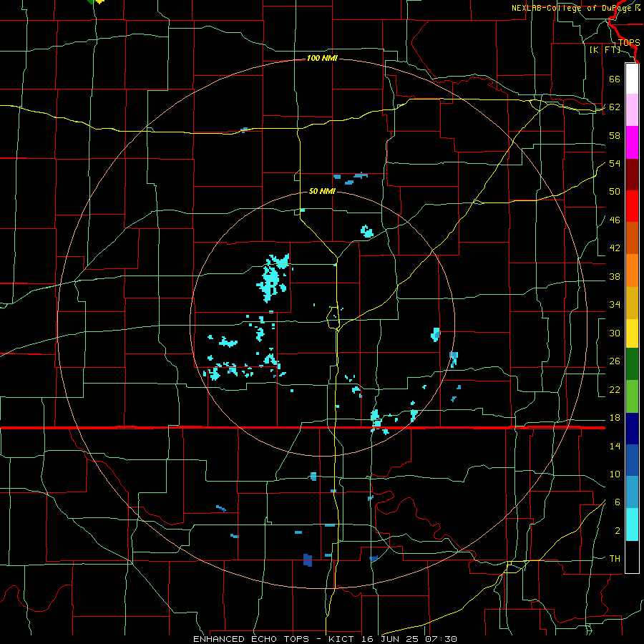Select the black TH legend swatch
This screenshot has width=644, height=644.
coord(632,557)
